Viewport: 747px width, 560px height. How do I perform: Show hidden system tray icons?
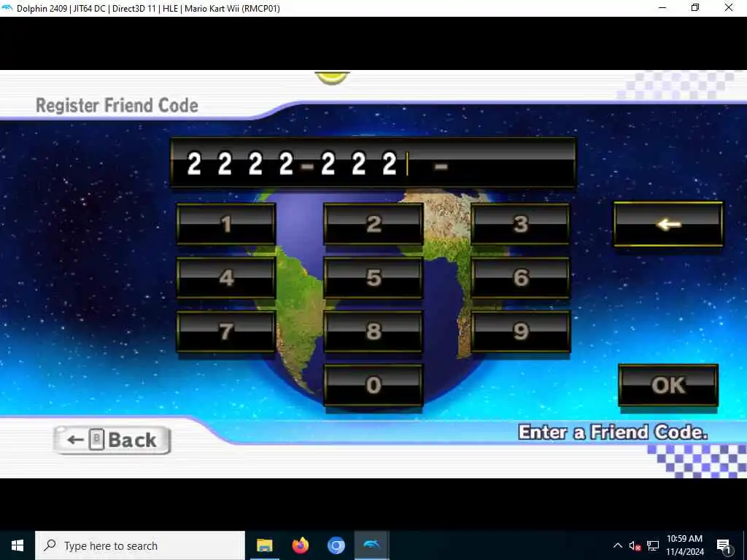tap(617, 545)
